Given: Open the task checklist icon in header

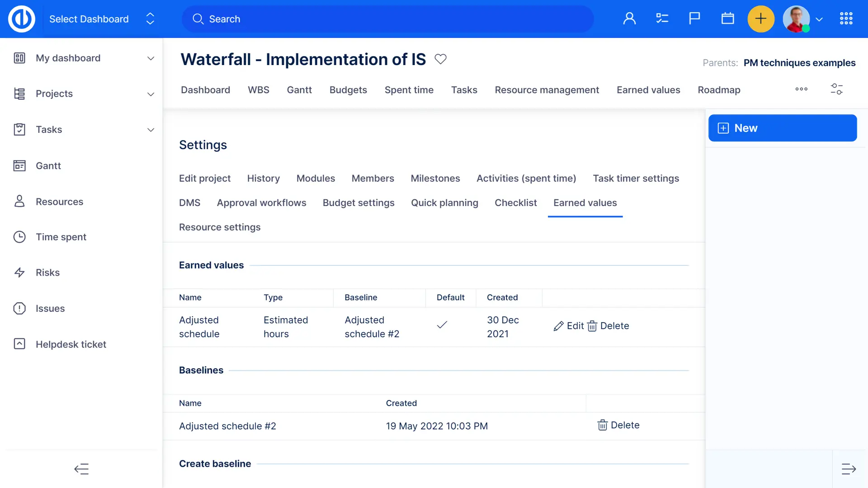Looking at the screenshot, I should click(662, 19).
